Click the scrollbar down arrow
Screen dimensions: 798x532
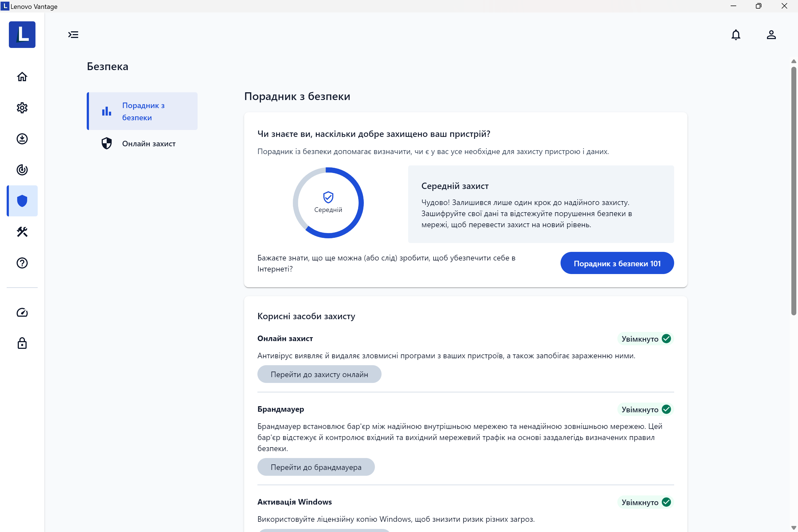coord(793,528)
